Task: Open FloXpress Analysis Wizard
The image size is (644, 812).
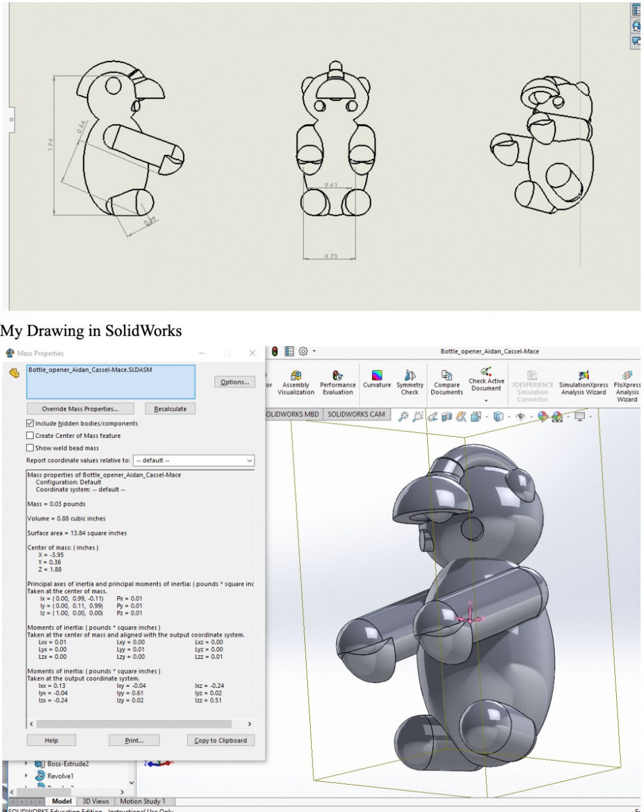Action: [627, 386]
